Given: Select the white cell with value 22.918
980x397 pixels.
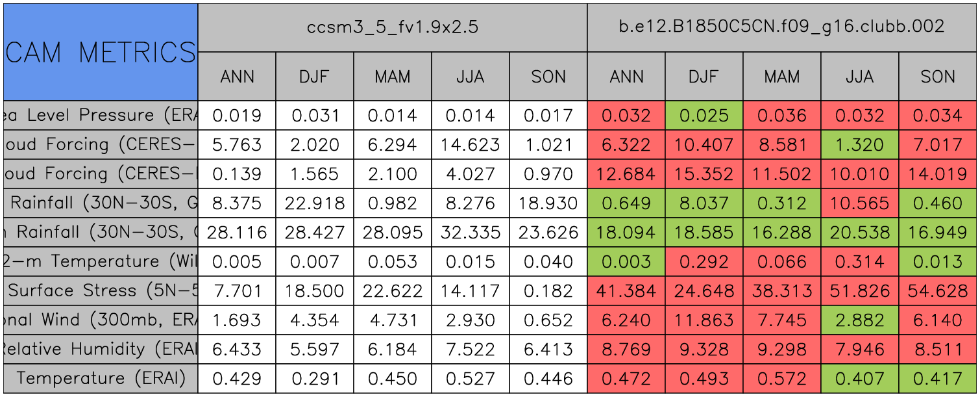Looking at the screenshot, I should pos(315,203).
